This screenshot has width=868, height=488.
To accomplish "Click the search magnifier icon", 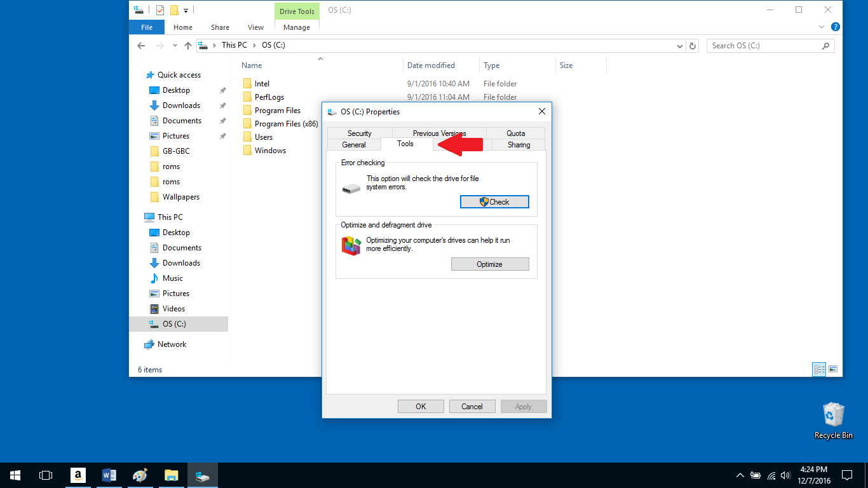I will click(825, 46).
